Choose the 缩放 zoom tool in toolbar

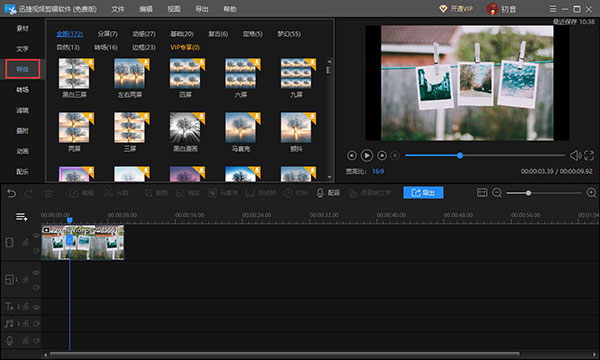[188, 193]
